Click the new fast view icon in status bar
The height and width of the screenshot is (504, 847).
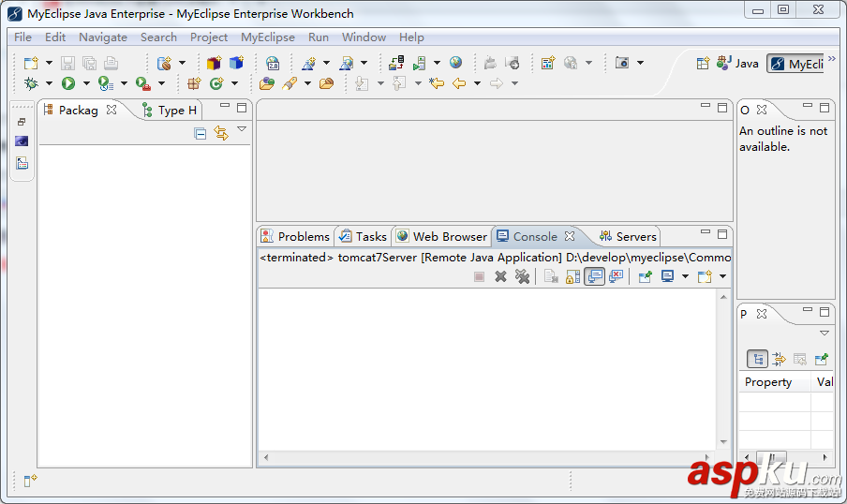30,480
